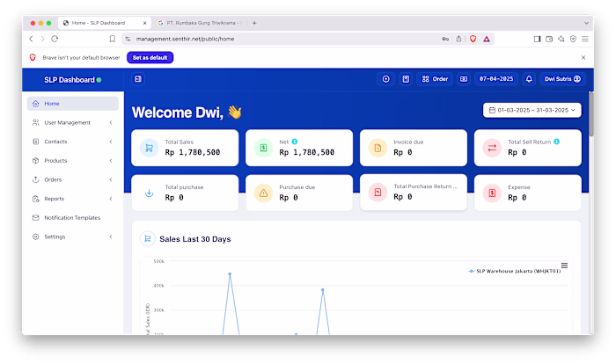This screenshot has height=364, width=616.
Task: Toggle SLP Warehouse Jakarta legend series
Action: (x=514, y=271)
